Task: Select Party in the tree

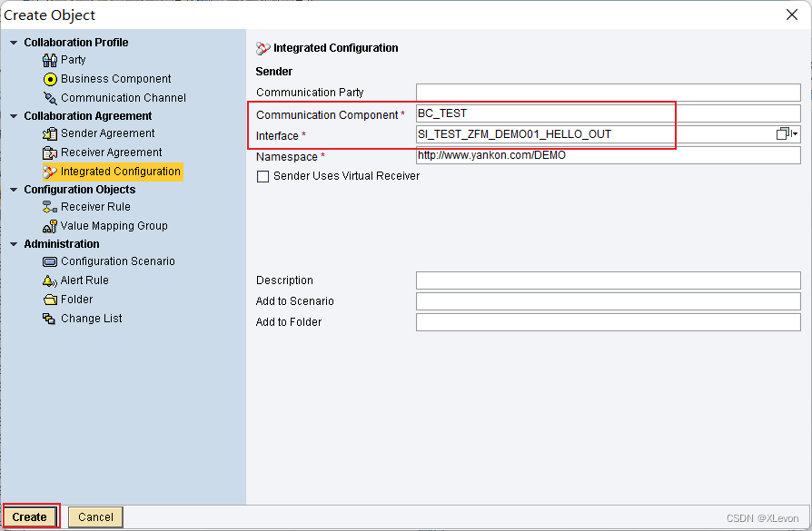Action: coord(73,60)
